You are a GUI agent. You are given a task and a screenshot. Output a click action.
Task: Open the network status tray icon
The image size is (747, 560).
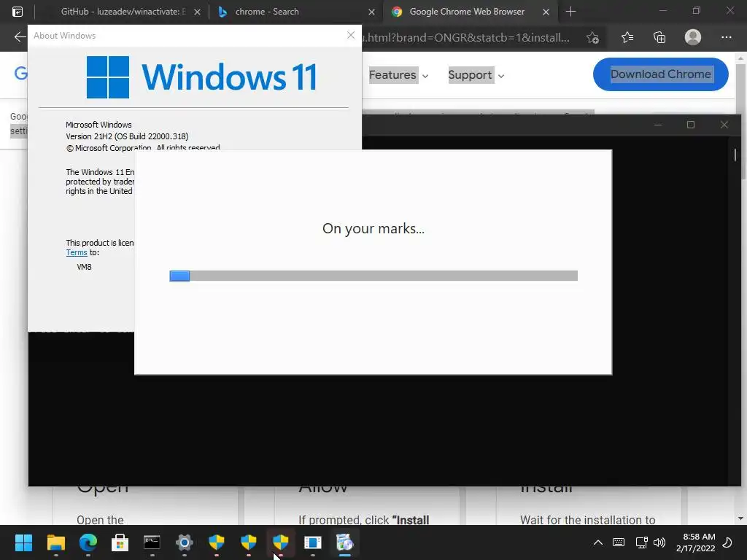[641, 542]
